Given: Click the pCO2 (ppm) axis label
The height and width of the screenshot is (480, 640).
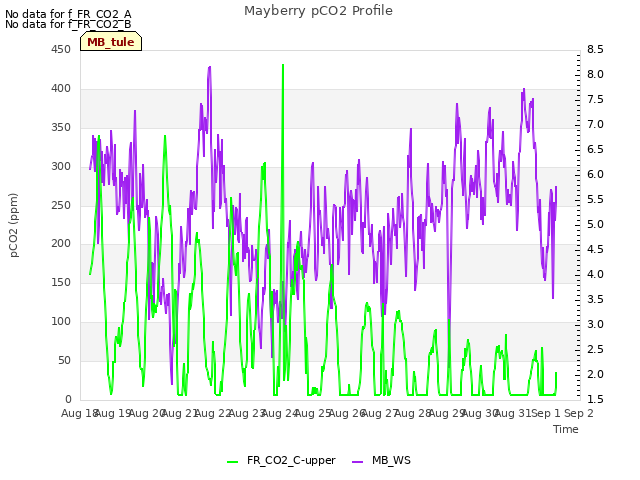Looking at the screenshot, I should tap(14, 225).
